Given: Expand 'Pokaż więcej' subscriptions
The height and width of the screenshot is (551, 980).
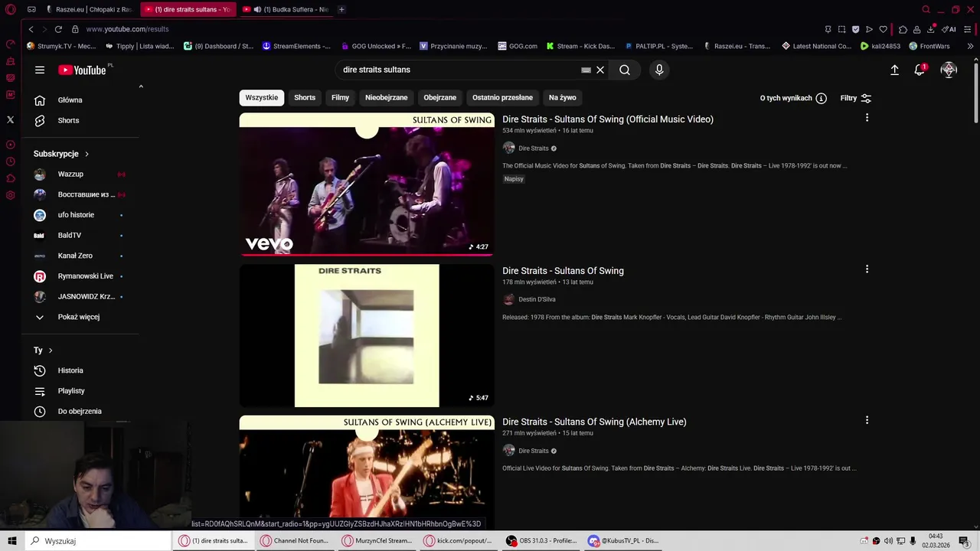Looking at the screenshot, I should tap(81, 317).
